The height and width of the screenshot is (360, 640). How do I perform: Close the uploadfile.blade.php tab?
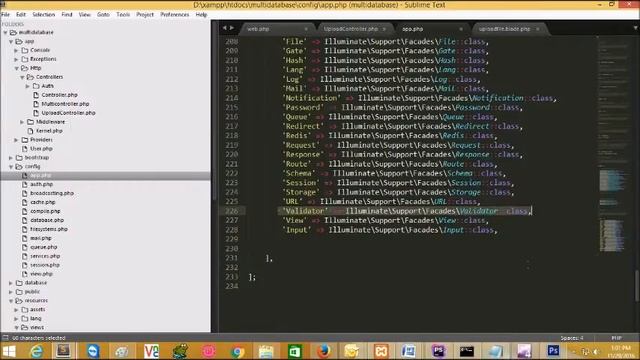click(538, 29)
